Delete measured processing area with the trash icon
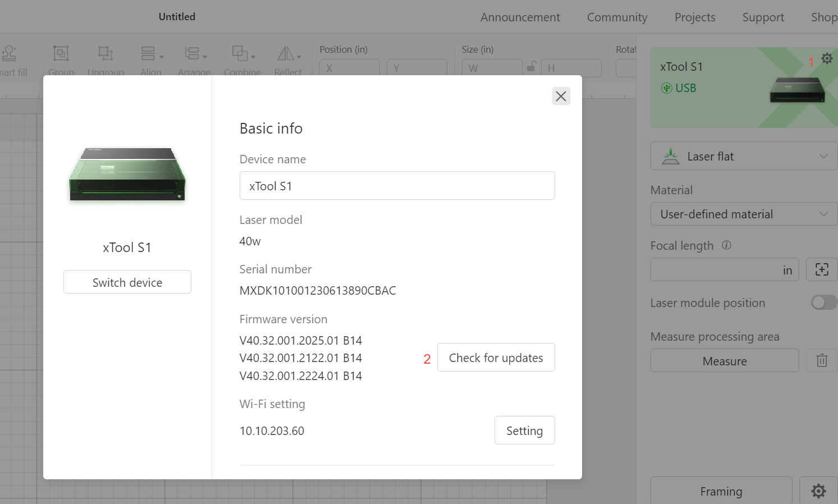This screenshot has width=838, height=504. click(x=822, y=360)
